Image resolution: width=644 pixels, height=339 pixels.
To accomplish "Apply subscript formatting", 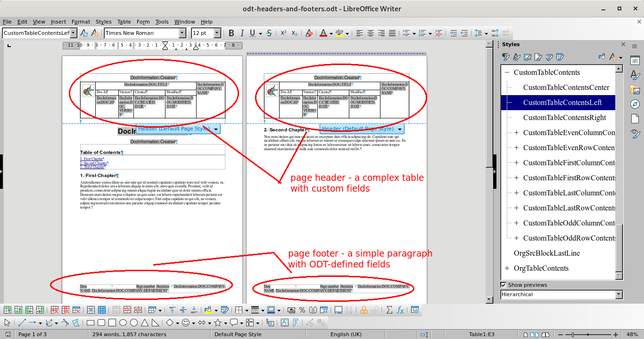I will tap(294, 33).
